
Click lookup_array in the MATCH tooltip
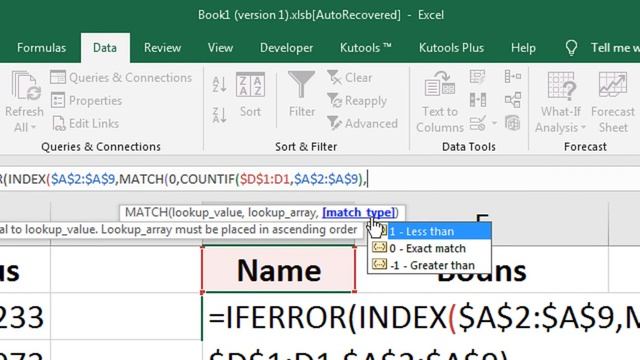point(281,212)
